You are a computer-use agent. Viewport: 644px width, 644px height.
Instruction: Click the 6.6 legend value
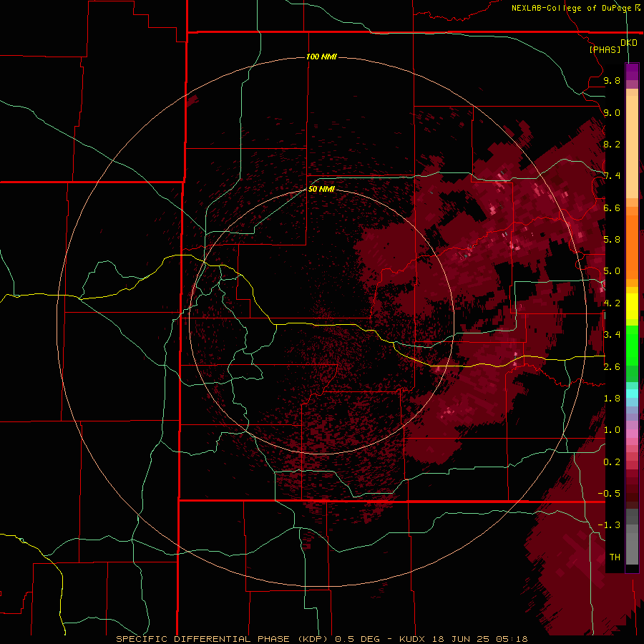click(x=612, y=208)
